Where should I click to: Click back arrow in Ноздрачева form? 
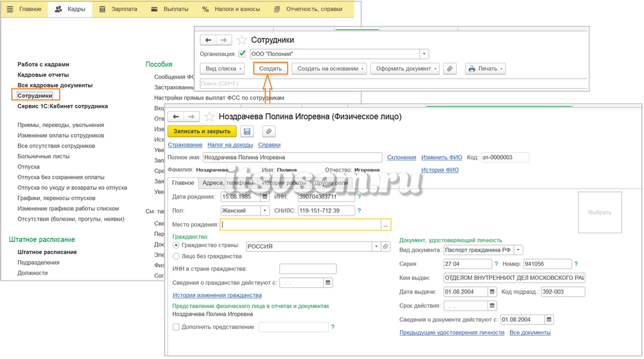176,117
